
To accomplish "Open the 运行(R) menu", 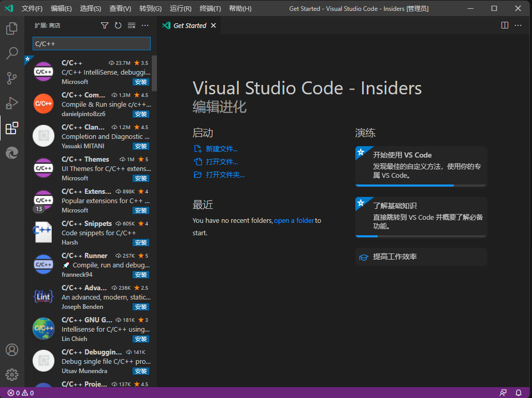I will pyautogui.click(x=180, y=8).
